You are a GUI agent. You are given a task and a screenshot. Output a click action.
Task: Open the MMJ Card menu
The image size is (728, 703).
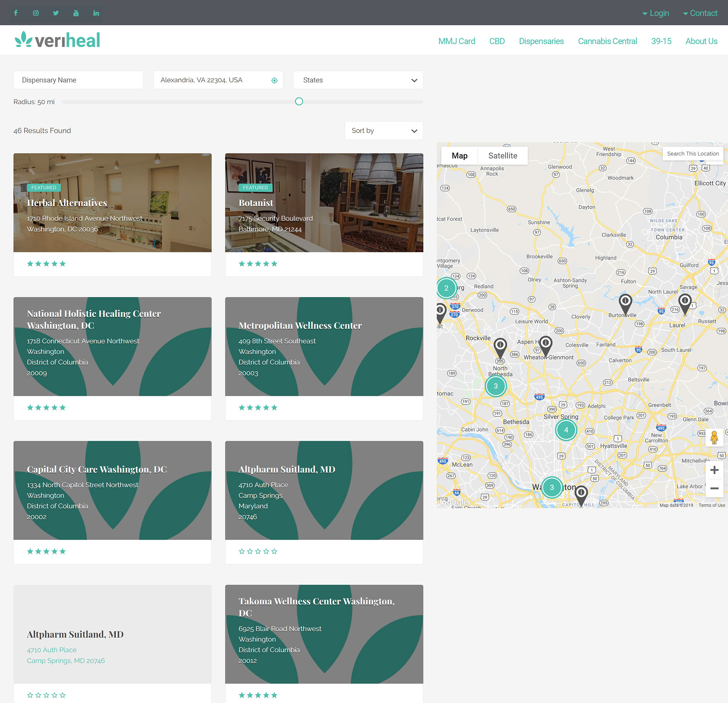[457, 41]
